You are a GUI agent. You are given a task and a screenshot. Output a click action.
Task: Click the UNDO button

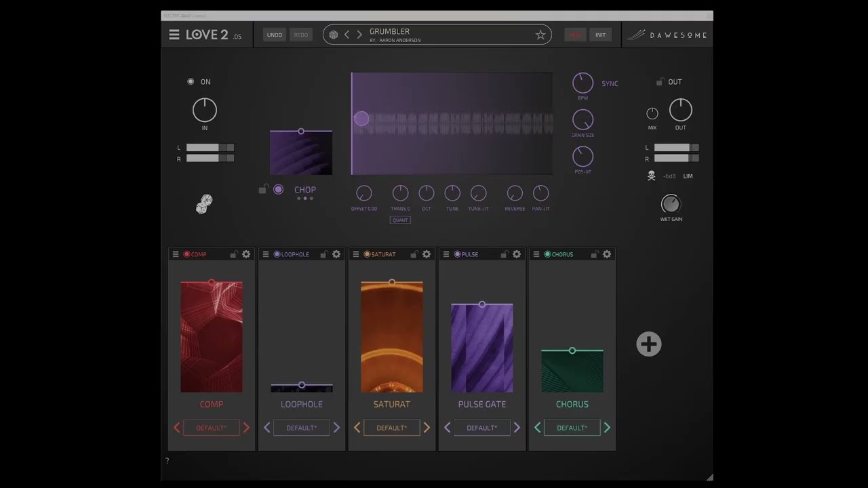[275, 35]
